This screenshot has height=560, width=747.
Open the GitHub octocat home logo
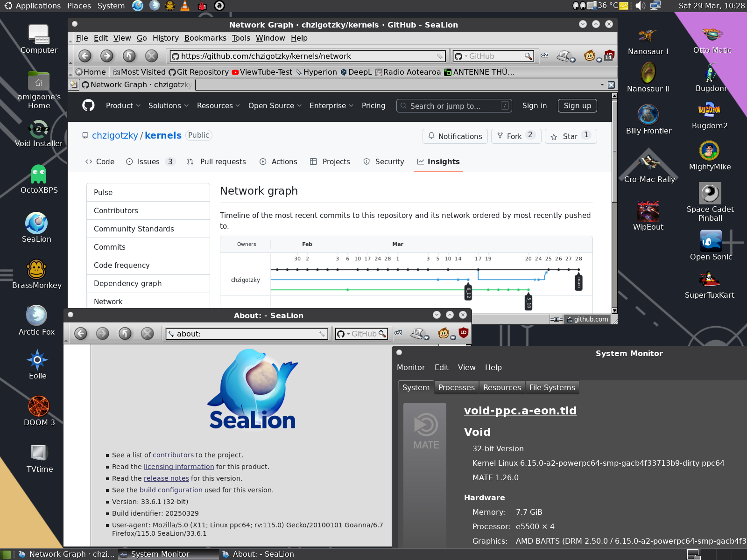[x=88, y=105]
